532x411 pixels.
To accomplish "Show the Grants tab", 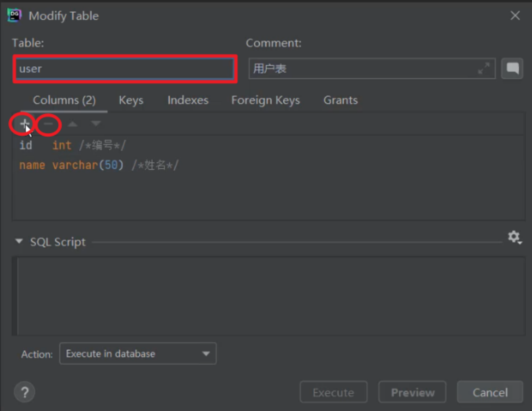I will click(340, 100).
